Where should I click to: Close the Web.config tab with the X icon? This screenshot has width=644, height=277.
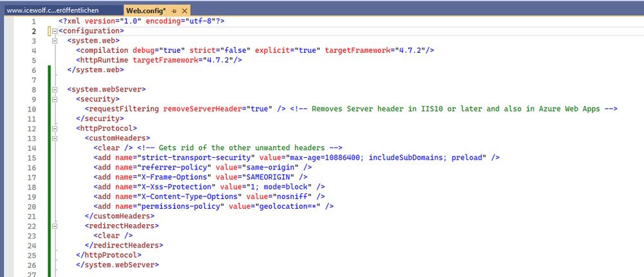(x=184, y=11)
